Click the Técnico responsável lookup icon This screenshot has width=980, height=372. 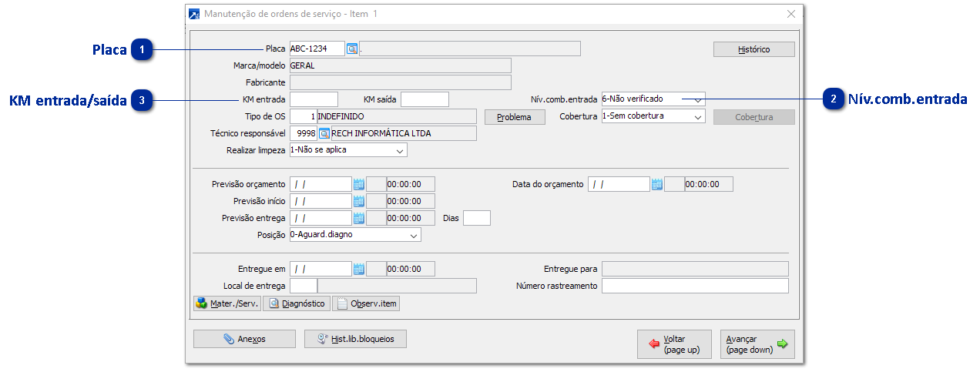[324, 134]
